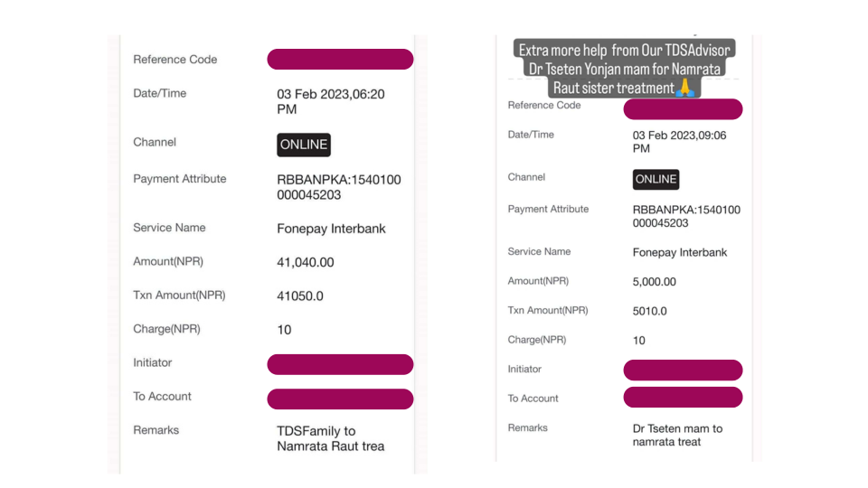The width and height of the screenshot is (868, 488).
Task: Select redacted To Account bar in left receipt
Action: [340, 399]
